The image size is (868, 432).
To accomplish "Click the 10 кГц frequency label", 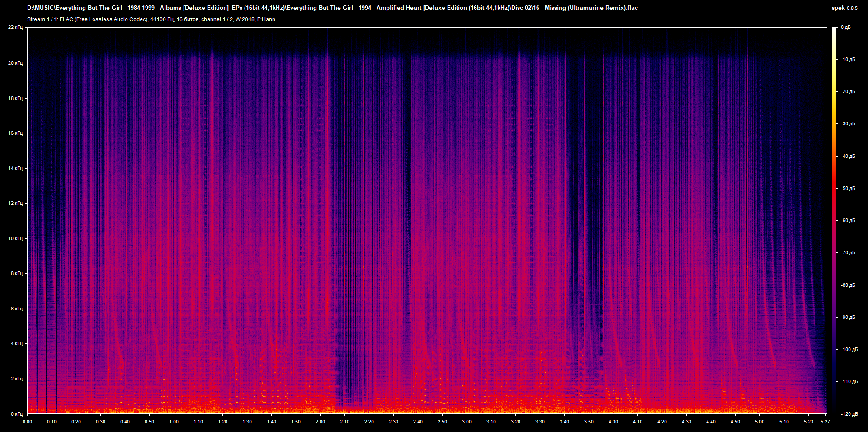I will point(15,238).
